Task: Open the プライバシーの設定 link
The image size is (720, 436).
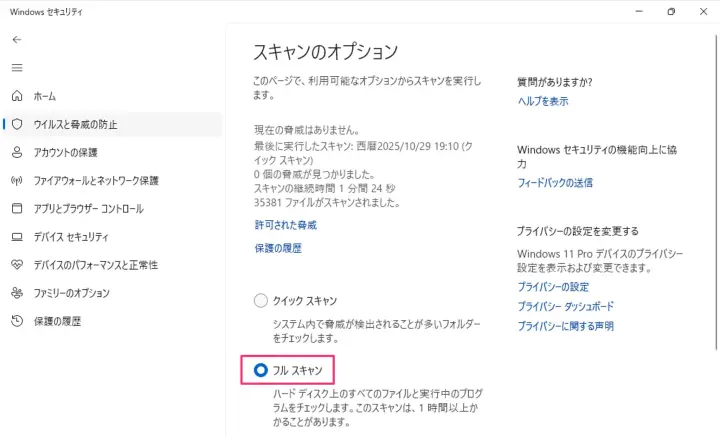Action: pyautogui.click(x=553, y=287)
